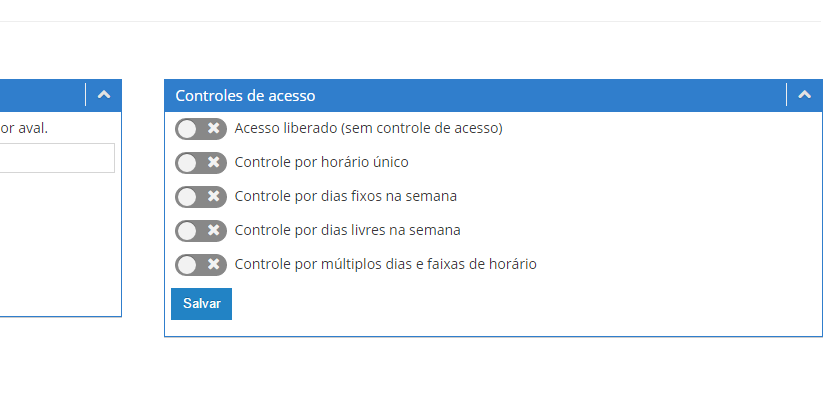839x417 pixels.
Task: Click the 'Controle por horário único' label
Action: pyautogui.click(x=321, y=163)
